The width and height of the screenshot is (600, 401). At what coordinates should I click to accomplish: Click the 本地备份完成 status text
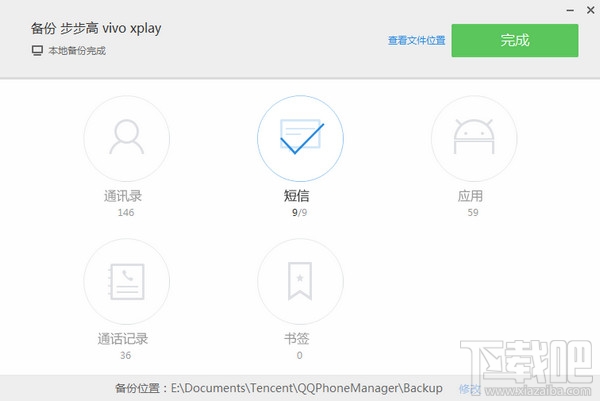77,51
